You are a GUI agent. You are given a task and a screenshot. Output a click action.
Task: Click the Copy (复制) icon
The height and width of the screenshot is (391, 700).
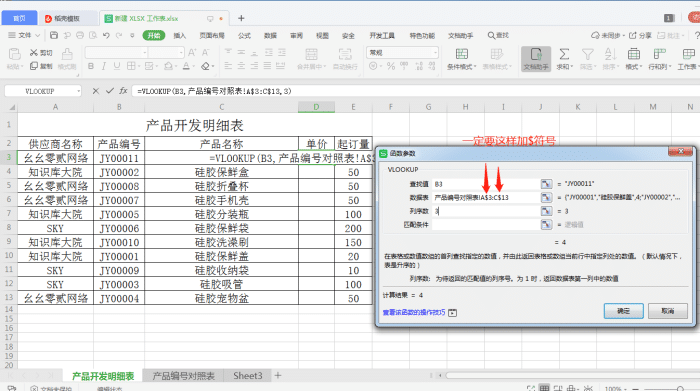[x=34, y=66]
